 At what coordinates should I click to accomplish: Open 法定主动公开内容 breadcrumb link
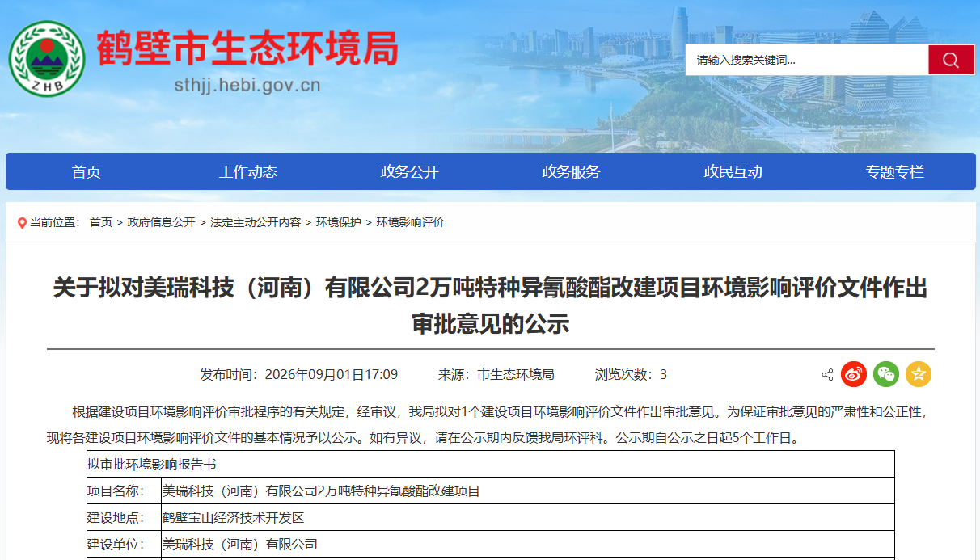pos(256,222)
